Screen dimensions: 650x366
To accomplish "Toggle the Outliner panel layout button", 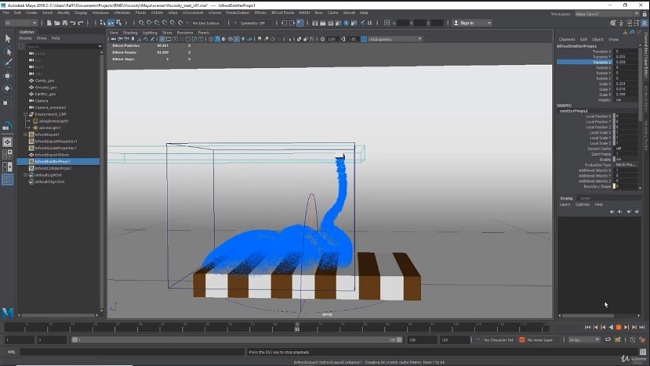I will click(x=7, y=179).
